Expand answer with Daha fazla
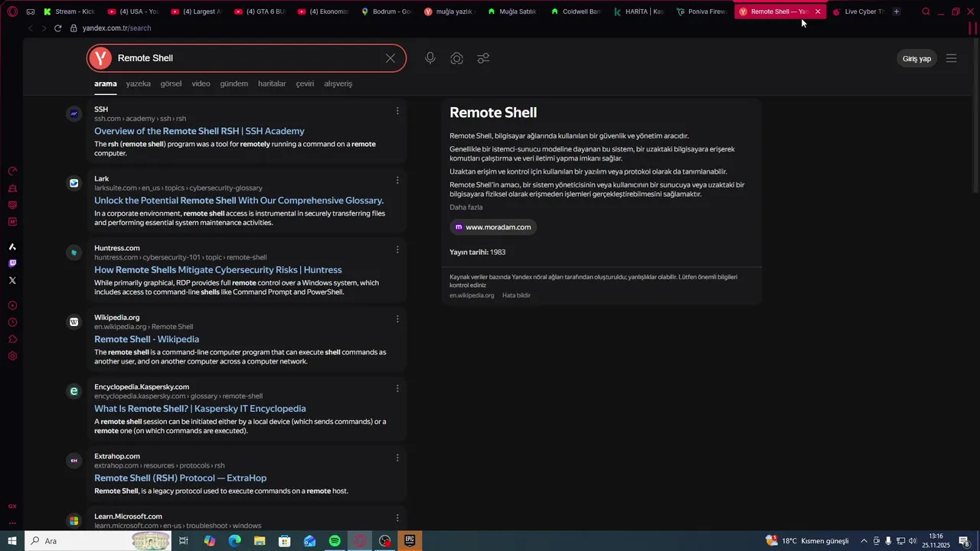The image size is (980, 551). click(465, 207)
